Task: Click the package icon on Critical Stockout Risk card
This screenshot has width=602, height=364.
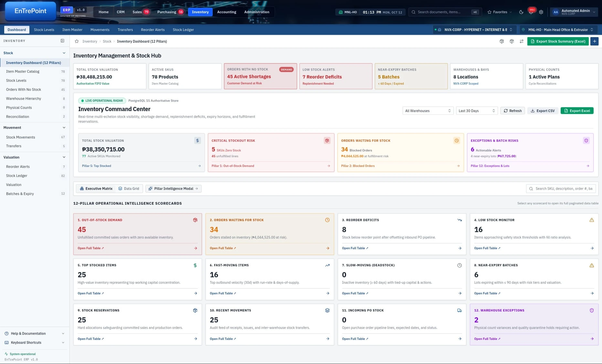Action: tap(327, 140)
